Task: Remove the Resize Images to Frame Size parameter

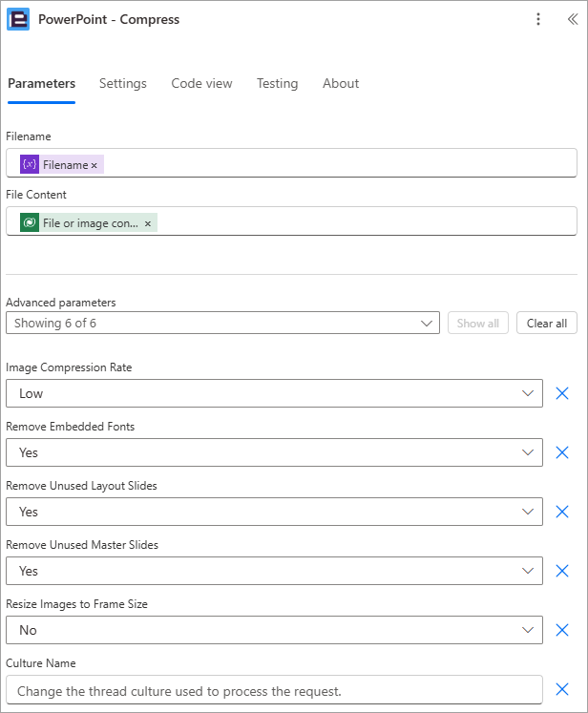Action: 562,630
